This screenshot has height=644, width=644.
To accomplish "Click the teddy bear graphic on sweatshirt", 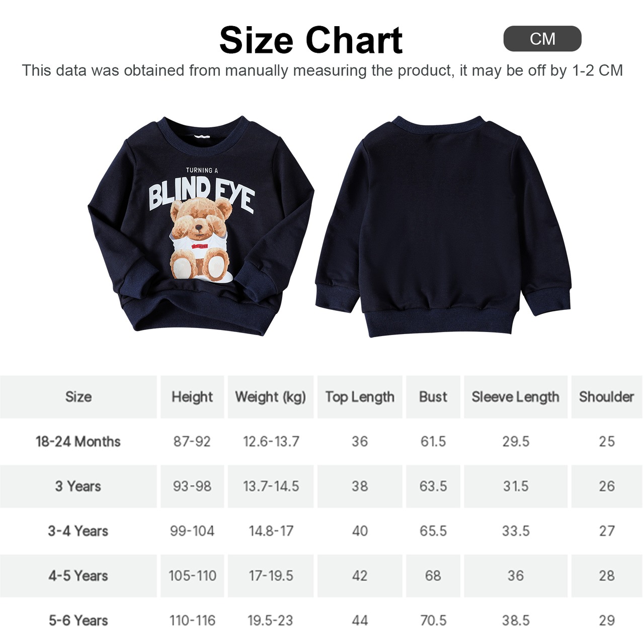I will click(x=199, y=239).
